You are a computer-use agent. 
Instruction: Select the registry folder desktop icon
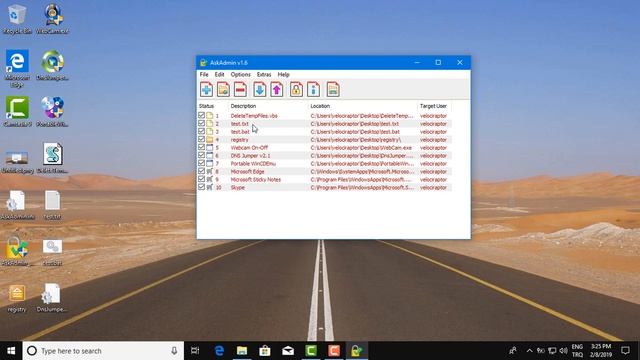pos(17,298)
